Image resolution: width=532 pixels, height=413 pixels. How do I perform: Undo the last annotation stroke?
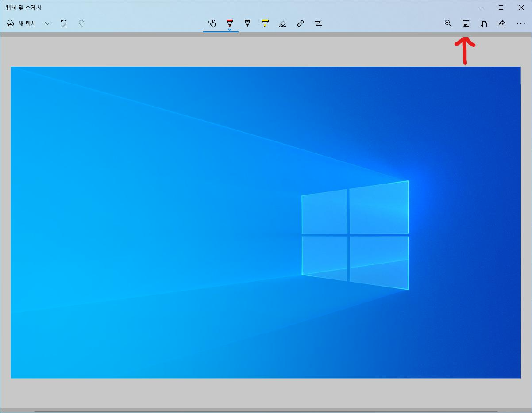point(64,23)
